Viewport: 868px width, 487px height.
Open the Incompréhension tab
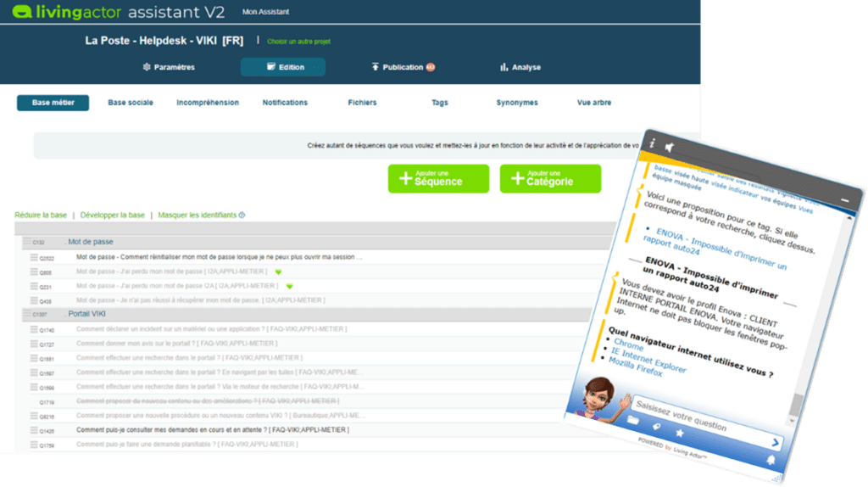coord(208,103)
